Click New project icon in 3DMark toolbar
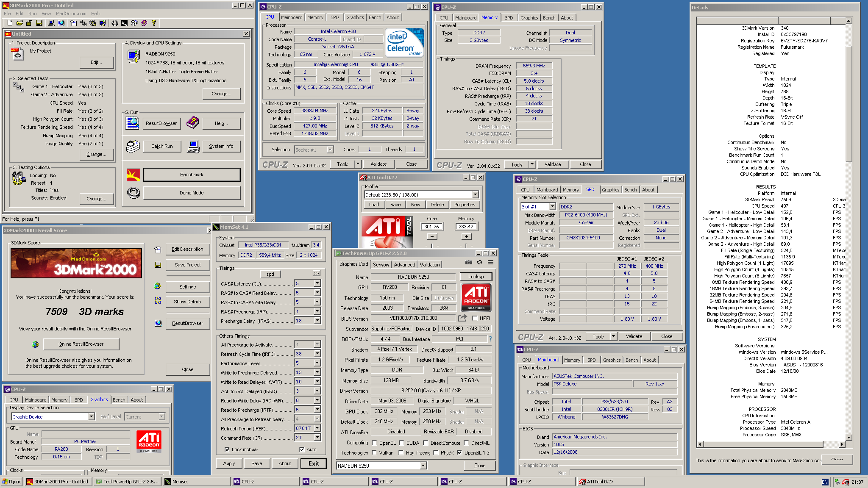 point(9,23)
